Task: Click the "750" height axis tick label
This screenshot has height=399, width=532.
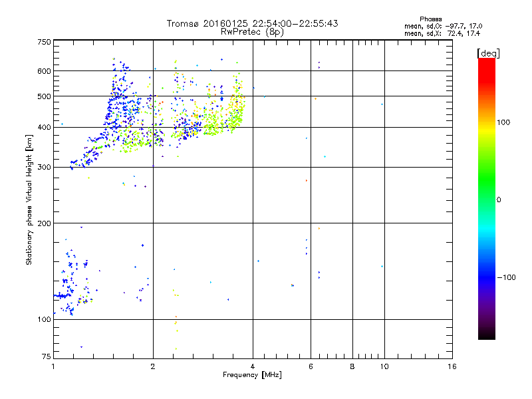Action: click(44, 42)
